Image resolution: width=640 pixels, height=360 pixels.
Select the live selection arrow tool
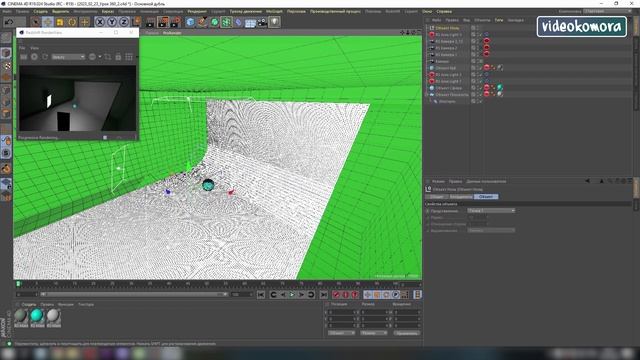click(36, 22)
